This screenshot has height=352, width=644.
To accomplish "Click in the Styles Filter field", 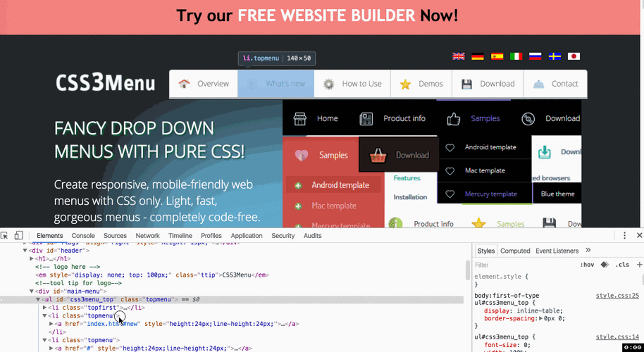I will 524,265.
